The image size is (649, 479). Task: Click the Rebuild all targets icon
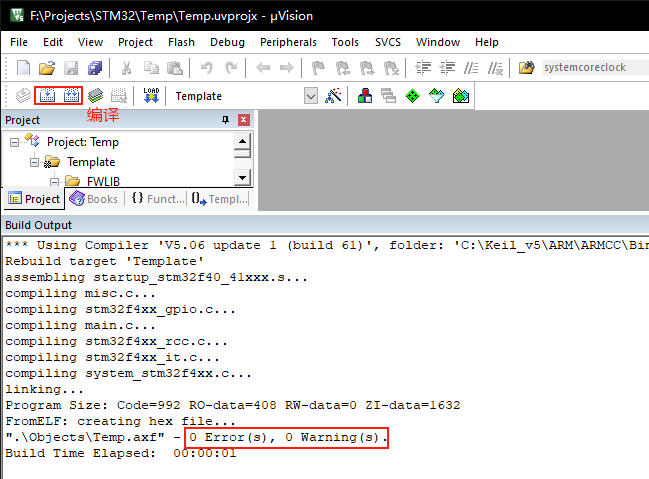coord(71,96)
